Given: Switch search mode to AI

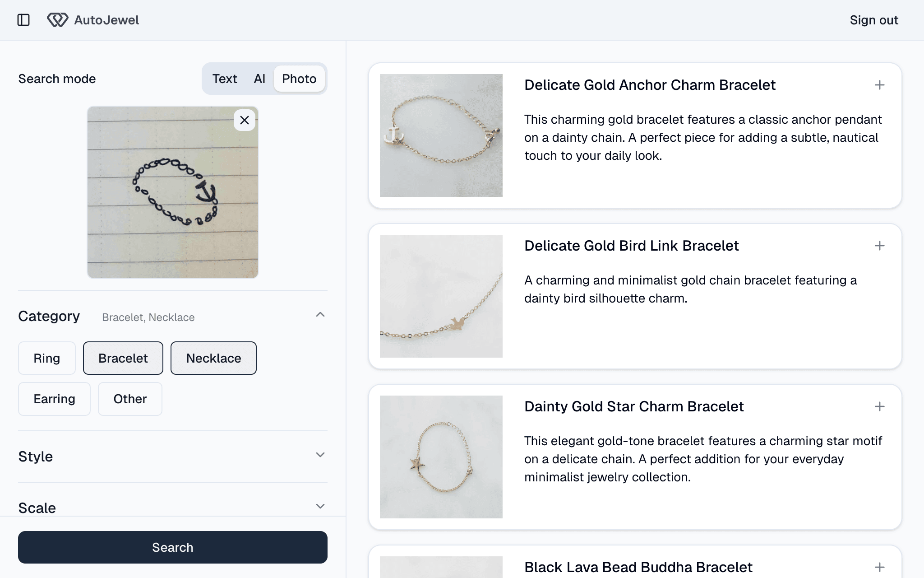Looking at the screenshot, I should 259,79.
